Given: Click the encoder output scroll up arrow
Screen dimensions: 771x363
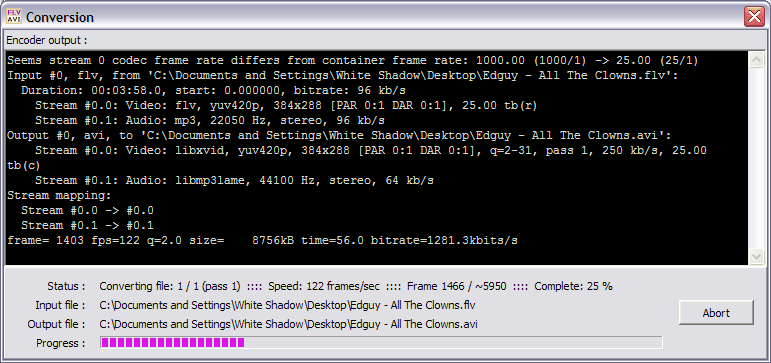Looking at the screenshot, I should click(756, 60).
